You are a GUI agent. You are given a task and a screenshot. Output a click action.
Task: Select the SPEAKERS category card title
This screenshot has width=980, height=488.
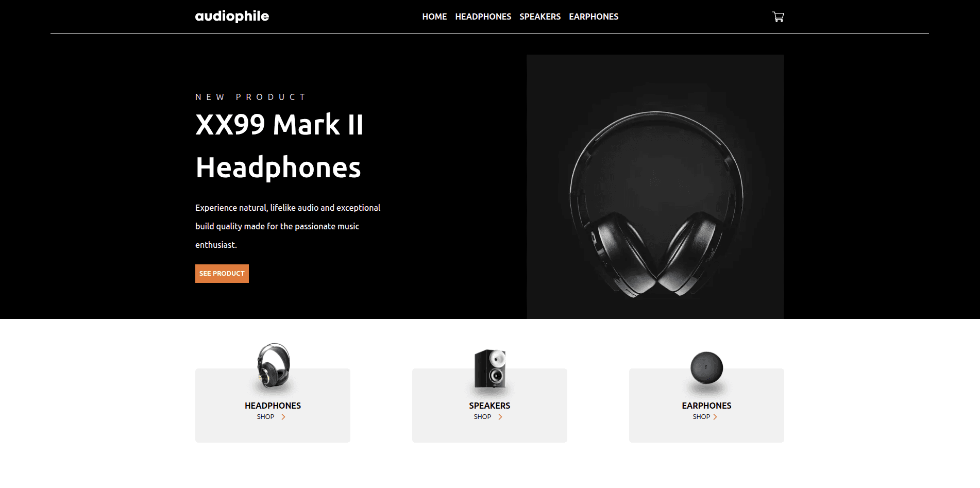pyautogui.click(x=489, y=406)
